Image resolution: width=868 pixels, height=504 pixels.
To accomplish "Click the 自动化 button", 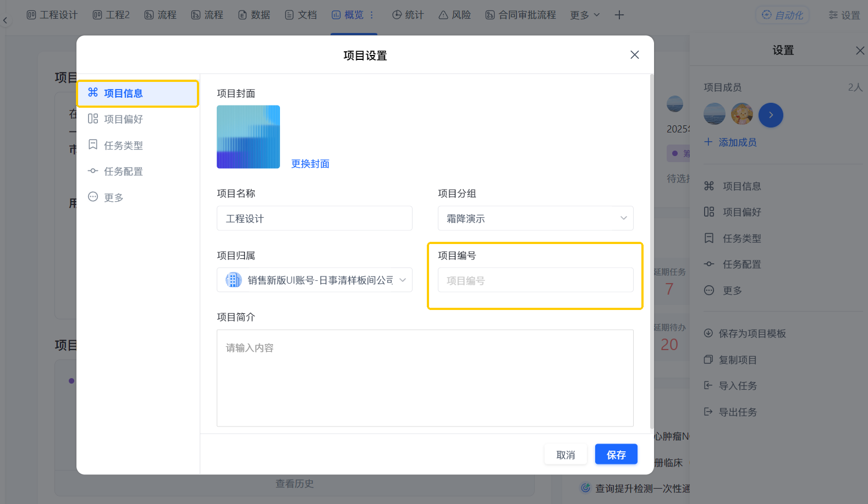I will [x=782, y=15].
